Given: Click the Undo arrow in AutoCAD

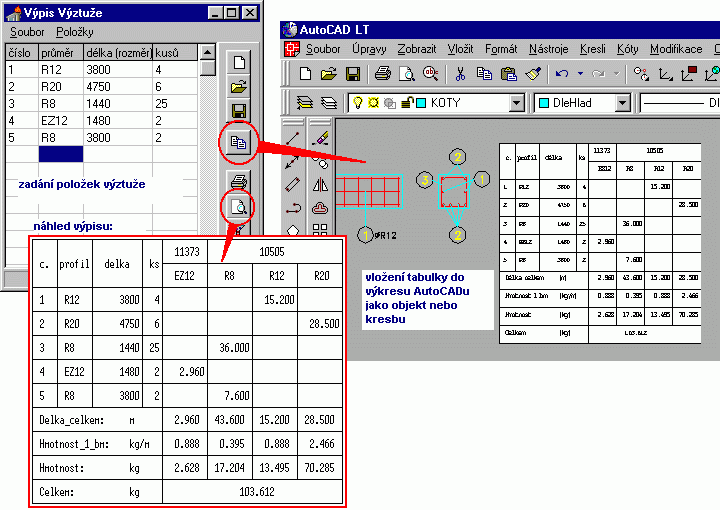Looking at the screenshot, I should (562, 73).
